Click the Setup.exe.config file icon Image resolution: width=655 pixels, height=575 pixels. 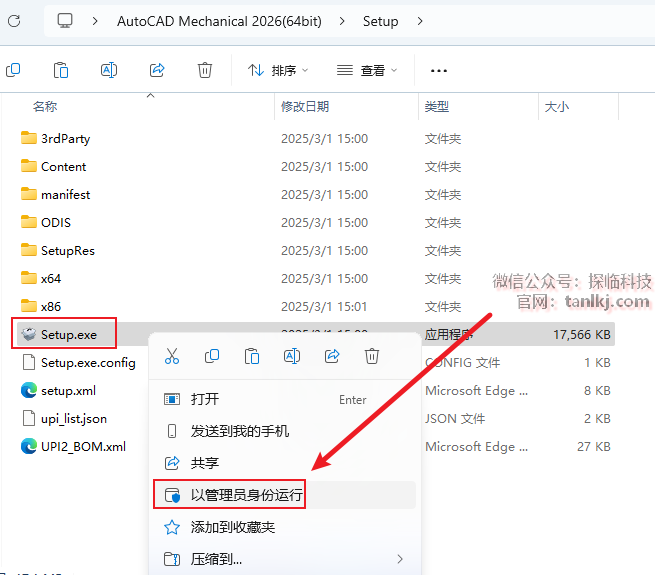tap(28, 362)
